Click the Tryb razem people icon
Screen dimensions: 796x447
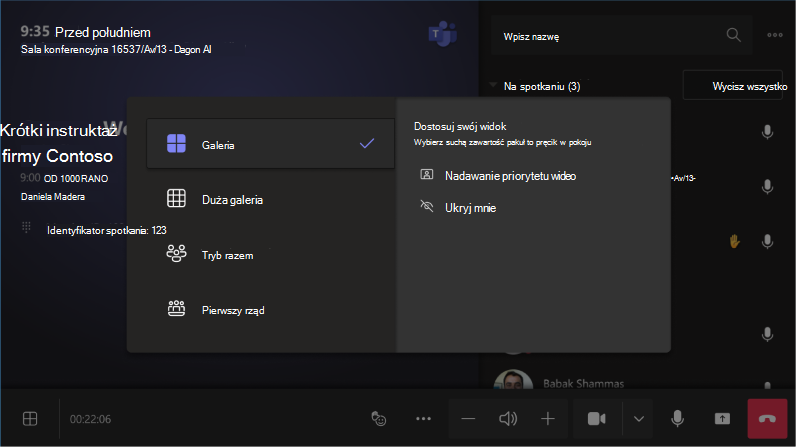(x=176, y=253)
